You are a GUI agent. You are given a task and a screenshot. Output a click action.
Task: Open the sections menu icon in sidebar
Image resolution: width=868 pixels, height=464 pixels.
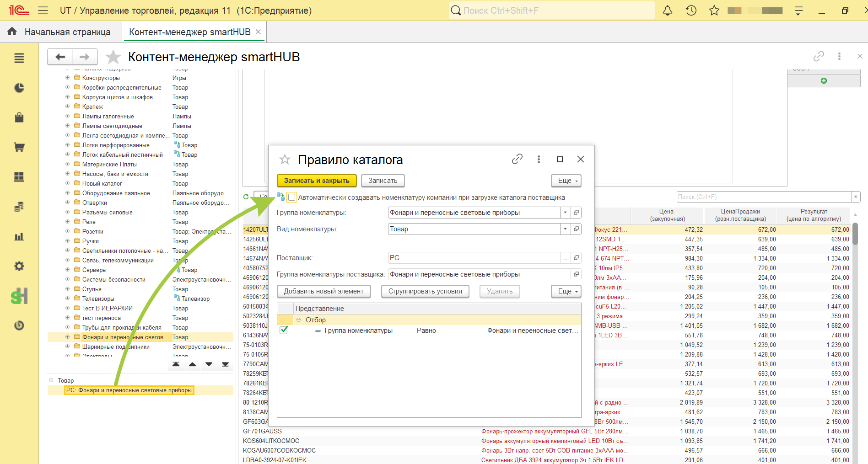19,58
